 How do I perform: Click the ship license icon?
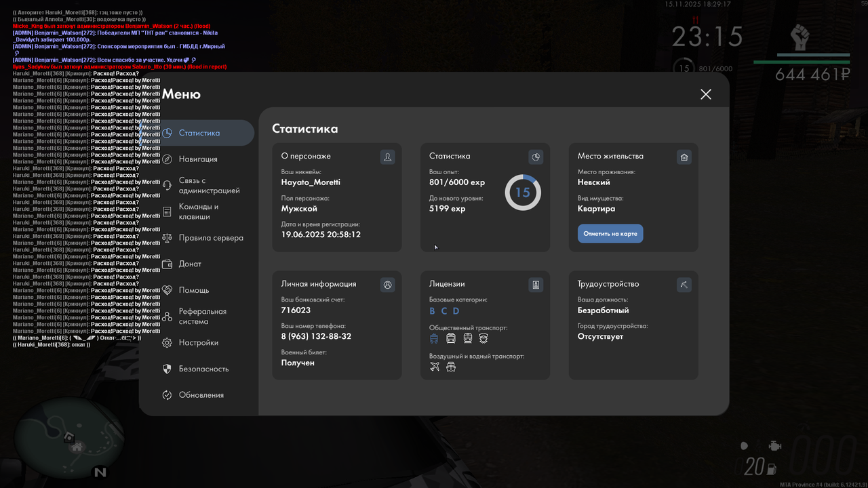pos(451,367)
